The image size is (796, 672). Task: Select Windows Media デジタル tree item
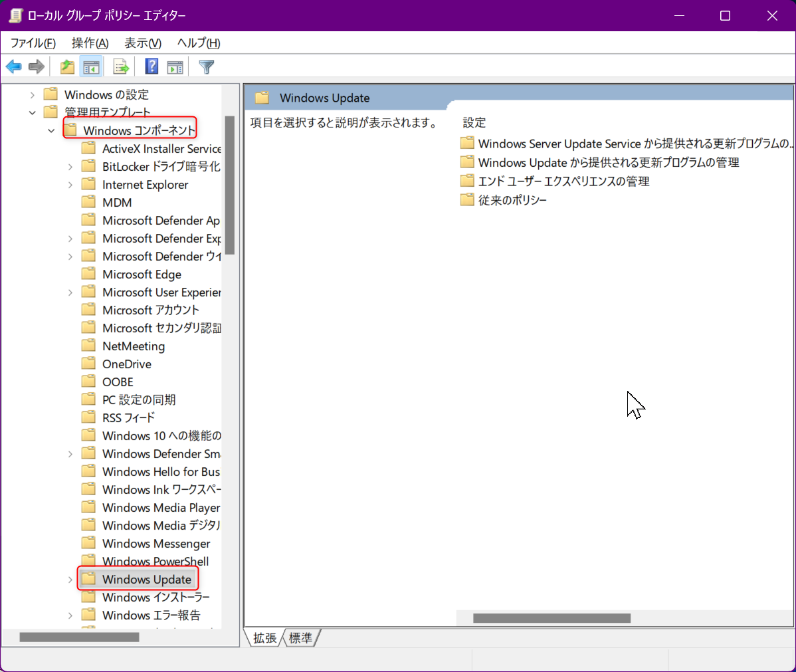[161, 525]
